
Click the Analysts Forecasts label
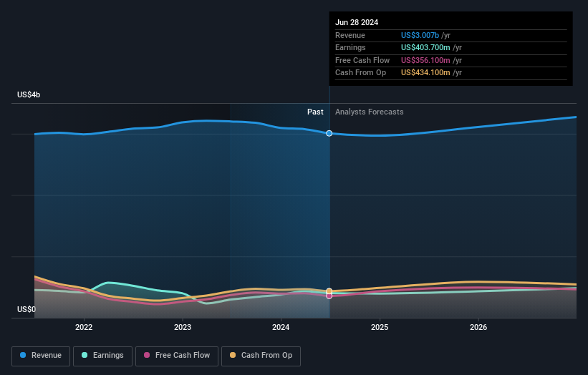coord(370,112)
